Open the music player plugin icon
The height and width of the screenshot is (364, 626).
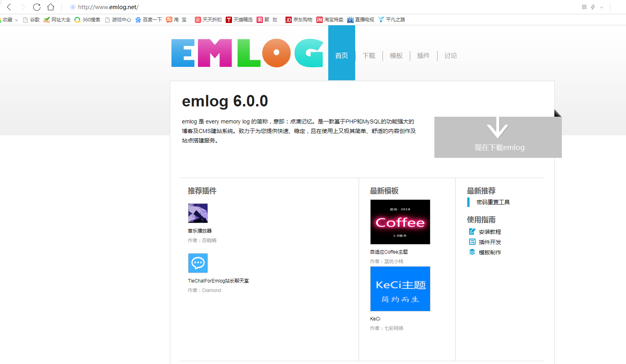(198, 213)
